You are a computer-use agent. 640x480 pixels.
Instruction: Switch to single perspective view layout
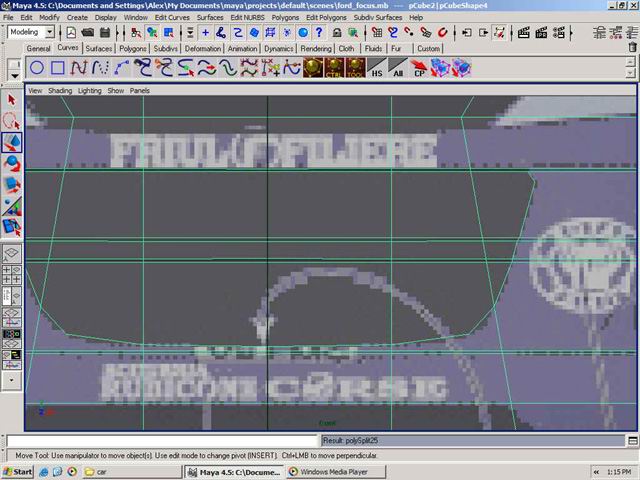tap(12, 254)
